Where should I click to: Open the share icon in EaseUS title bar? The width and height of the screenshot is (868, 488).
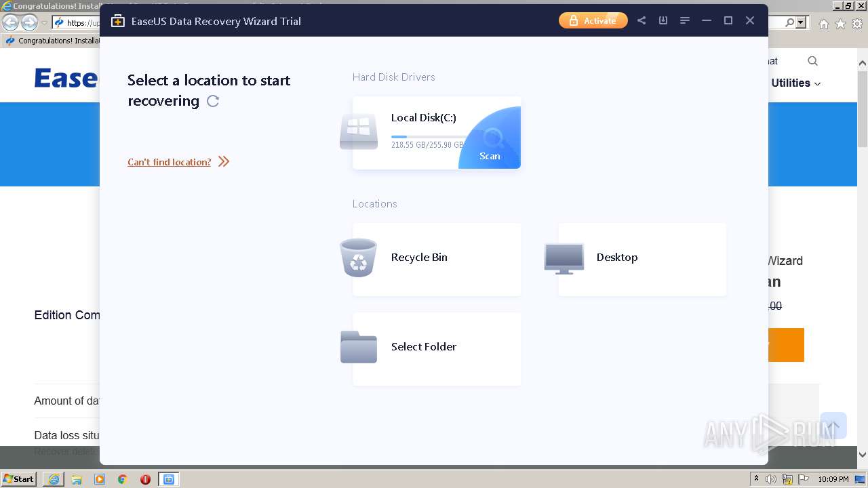pos(642,20)
